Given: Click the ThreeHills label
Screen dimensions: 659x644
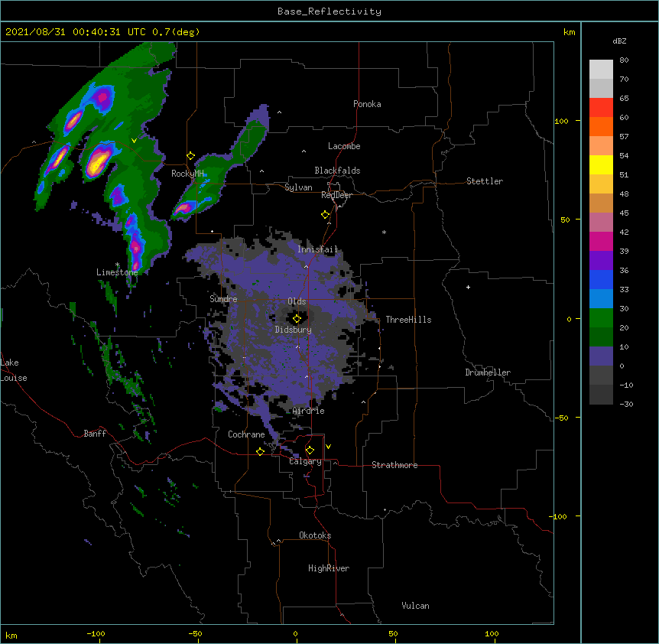Looking at the screenshot, I should (408, 320).
